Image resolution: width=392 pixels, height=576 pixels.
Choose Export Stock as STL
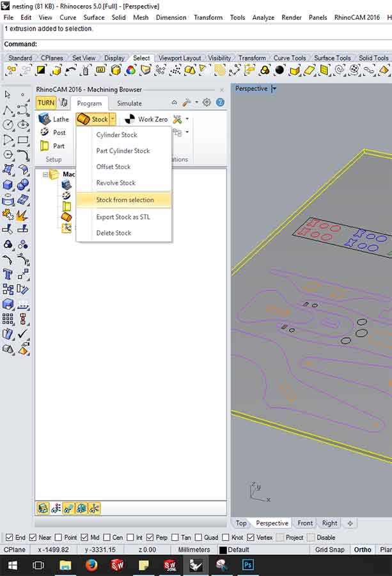pos(123,217)
